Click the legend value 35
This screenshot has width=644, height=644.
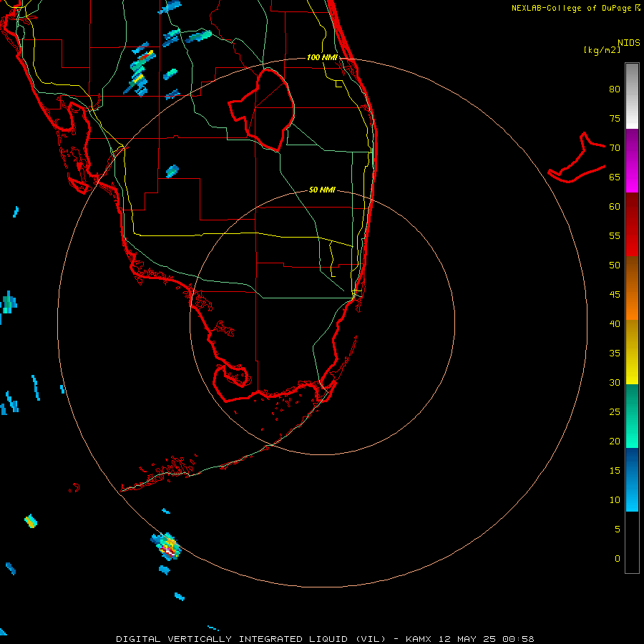615,353
